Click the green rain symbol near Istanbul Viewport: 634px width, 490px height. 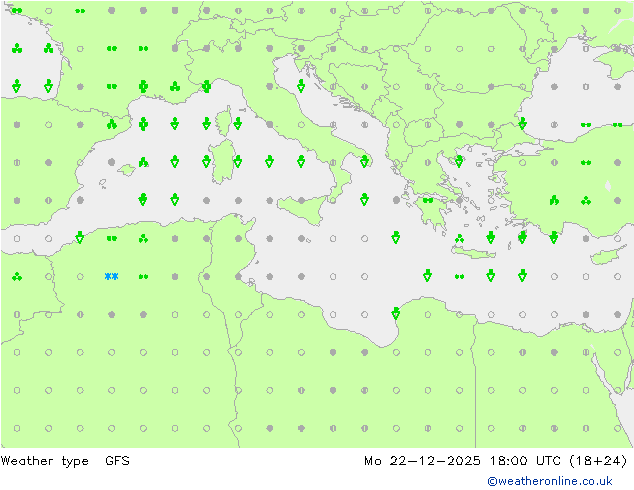522,123
